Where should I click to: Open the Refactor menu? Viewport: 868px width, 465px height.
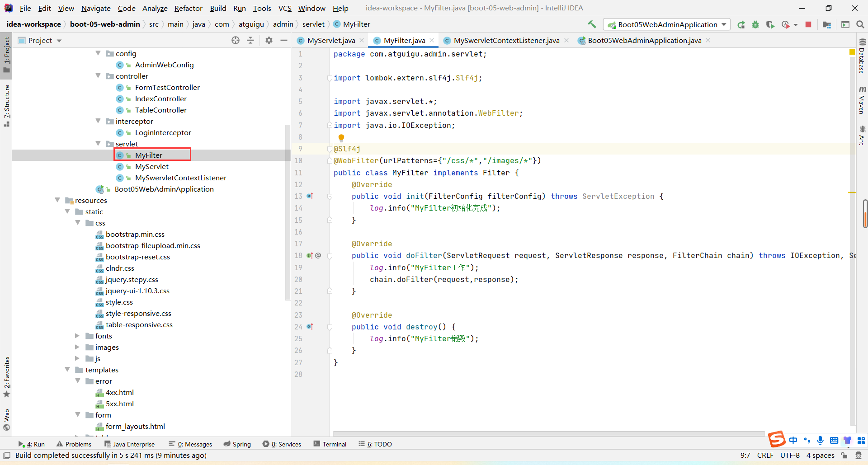pyautogui.click(x=188, y=8)
